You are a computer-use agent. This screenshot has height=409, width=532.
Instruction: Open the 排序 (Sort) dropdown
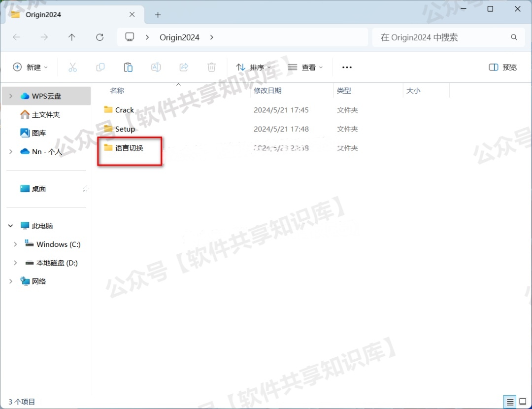(x=254, y=67)
